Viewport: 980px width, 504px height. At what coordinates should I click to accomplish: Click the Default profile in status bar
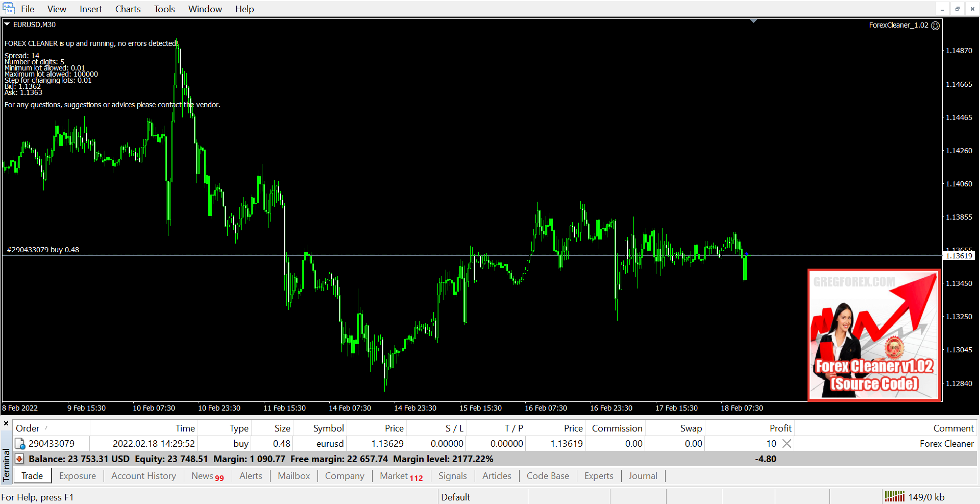(455, 497)
